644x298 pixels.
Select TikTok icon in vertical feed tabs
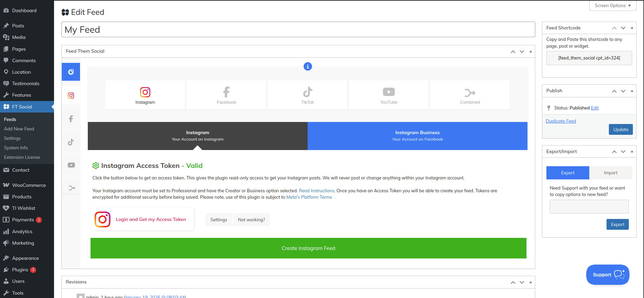click(x=71, y=142)
